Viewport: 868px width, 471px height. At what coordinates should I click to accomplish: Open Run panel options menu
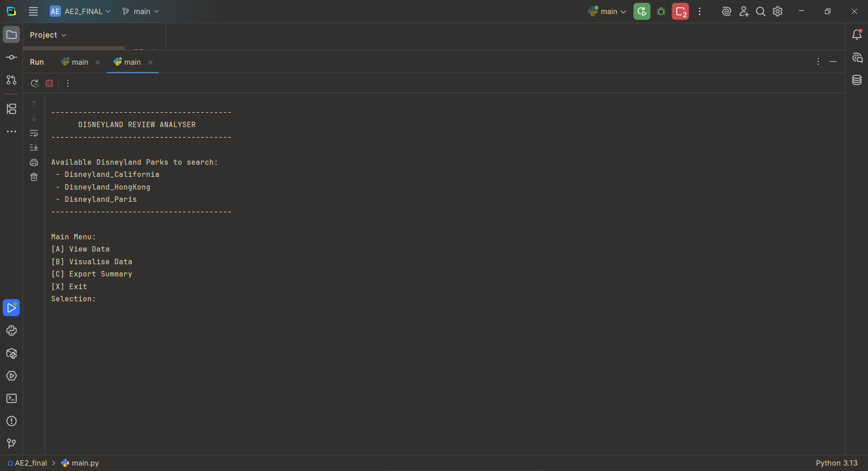click(818, 62)
